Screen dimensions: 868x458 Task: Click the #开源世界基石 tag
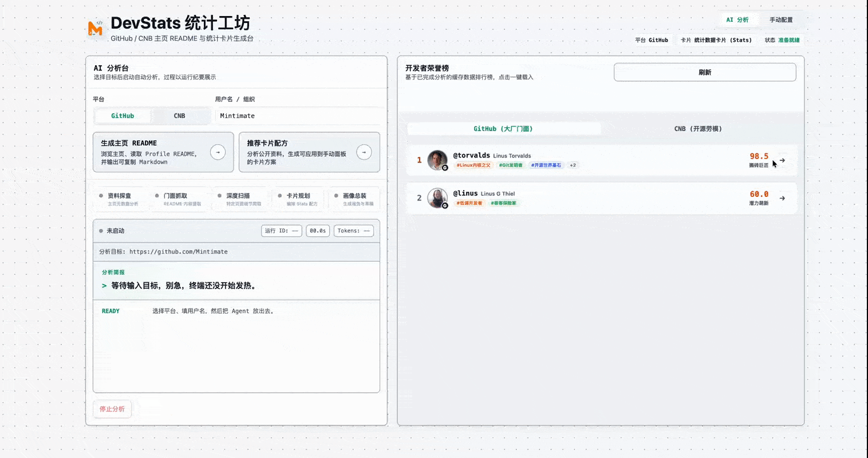[546, 165]
